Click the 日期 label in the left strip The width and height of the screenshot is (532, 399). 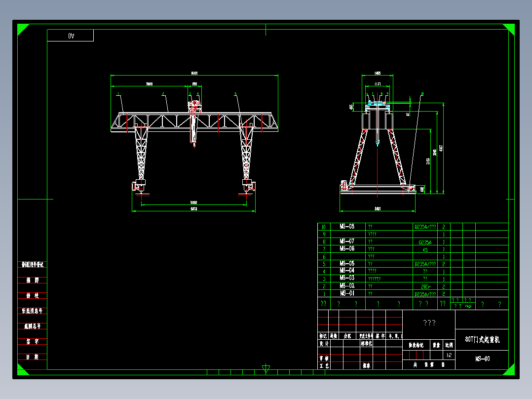[x=33, y=357]
